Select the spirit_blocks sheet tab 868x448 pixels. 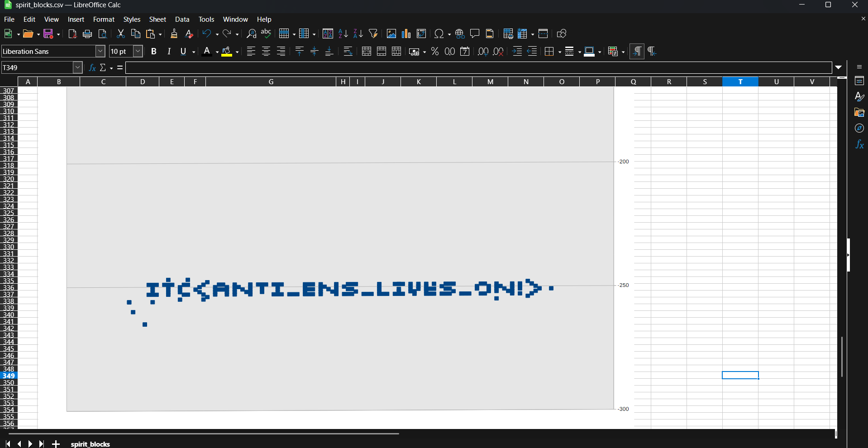click(90, 444)
